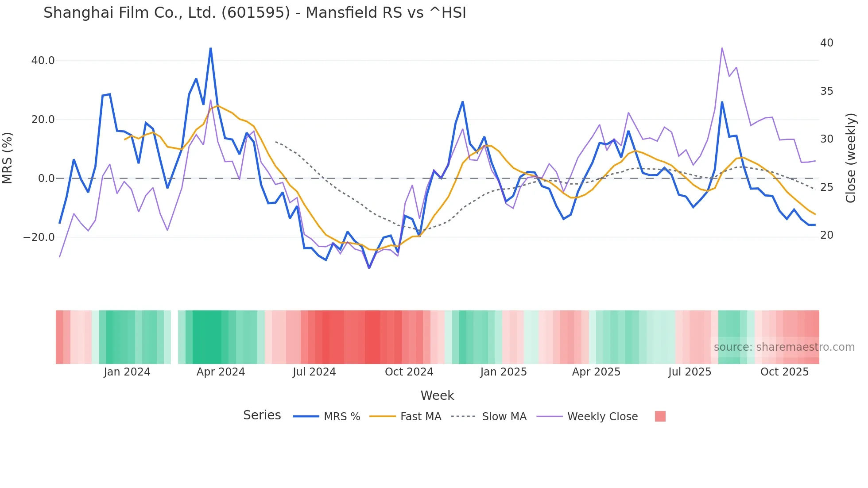Toggle the Weekly Close legend entry
This screenshot has width=868, height=488.
click(x=587, y=417)
